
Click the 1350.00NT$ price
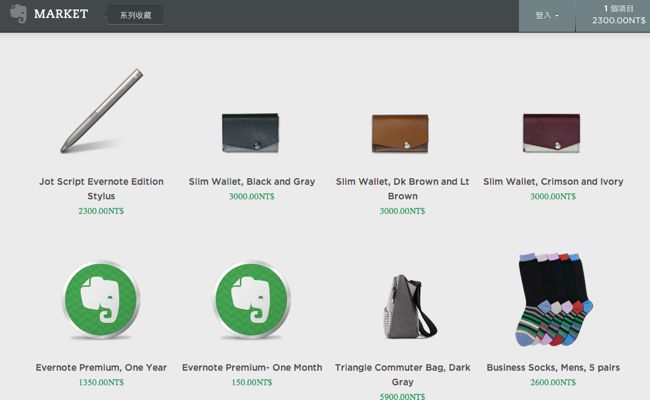[101, 382]
